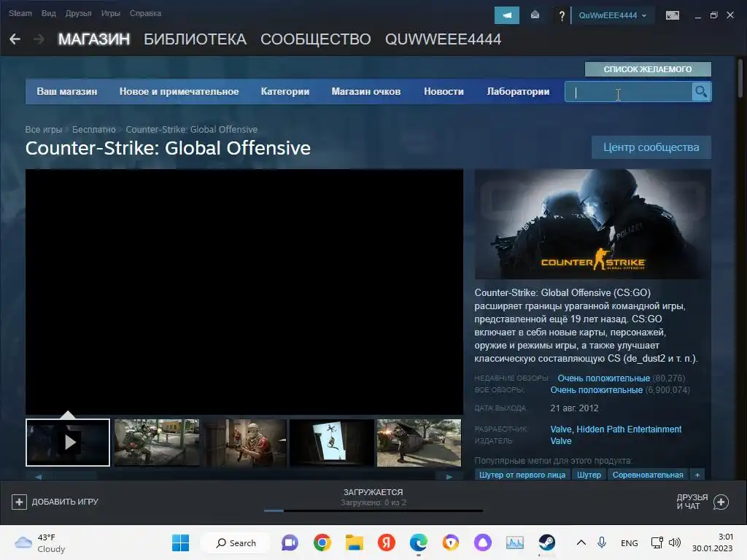
Task: Open the Новости link
Action: [444, 91]
